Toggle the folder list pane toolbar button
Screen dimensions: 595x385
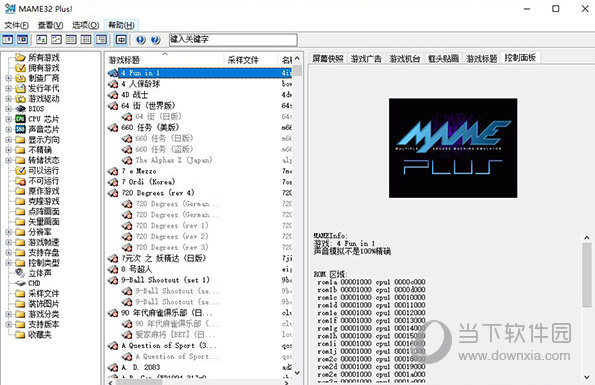click(8, 39)
